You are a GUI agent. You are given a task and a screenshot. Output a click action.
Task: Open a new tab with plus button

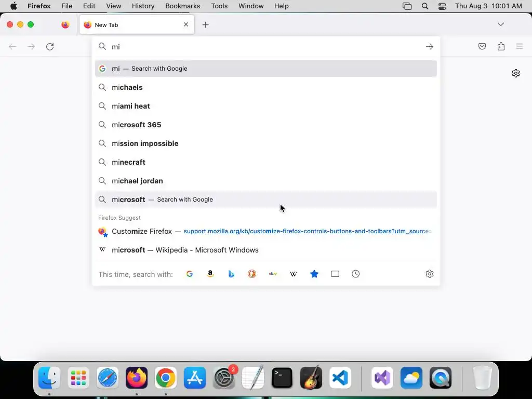coord(205,25)
